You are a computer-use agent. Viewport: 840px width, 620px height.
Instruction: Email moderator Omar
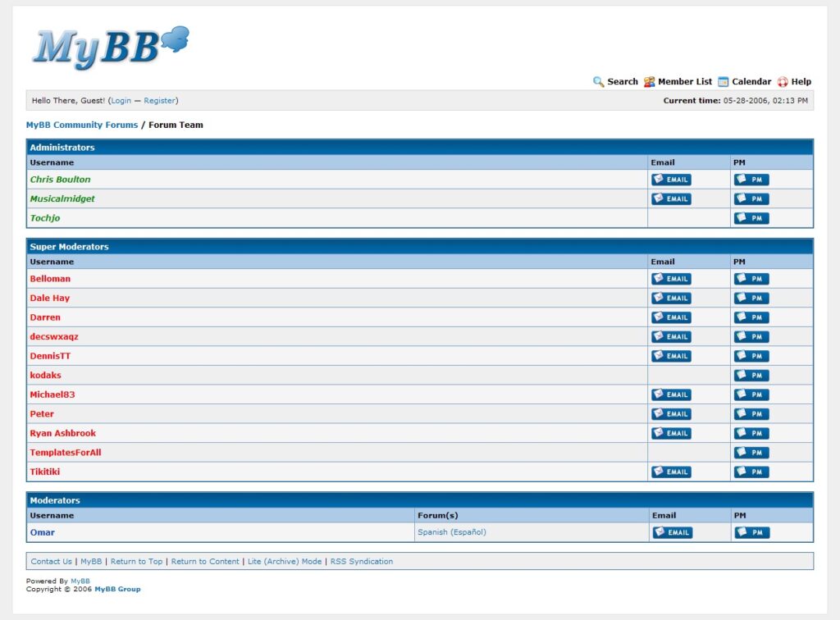tap(673, 533)
